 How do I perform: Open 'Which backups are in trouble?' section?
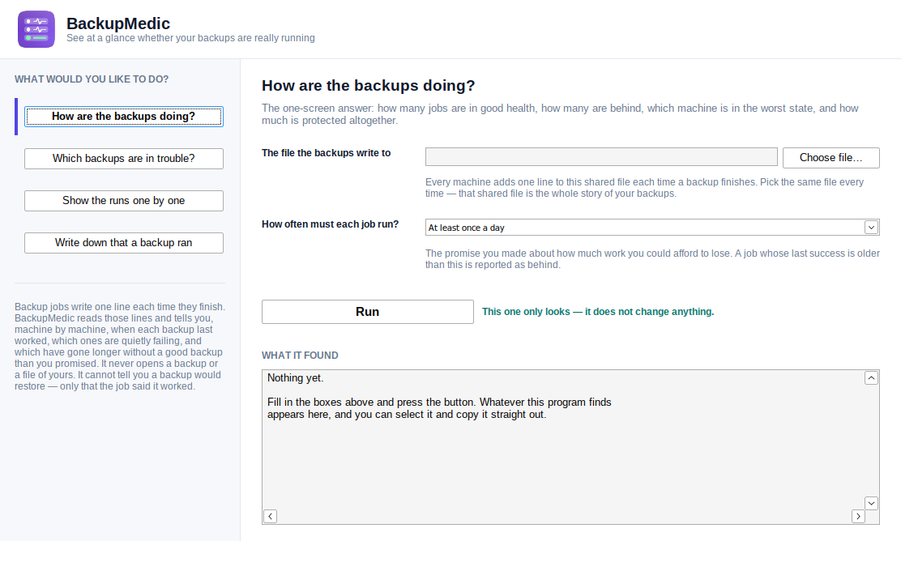point(123,159)
